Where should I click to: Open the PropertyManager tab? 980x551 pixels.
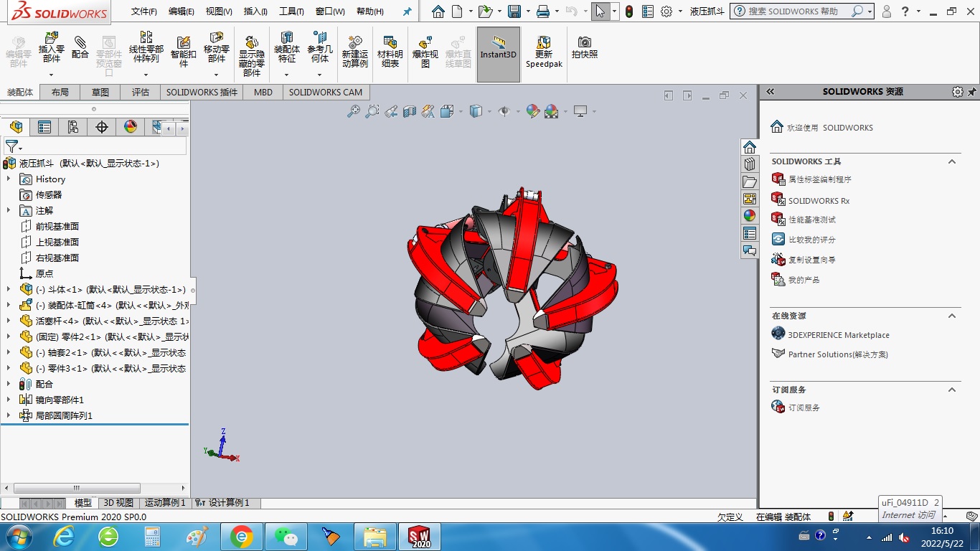(44, 127)
